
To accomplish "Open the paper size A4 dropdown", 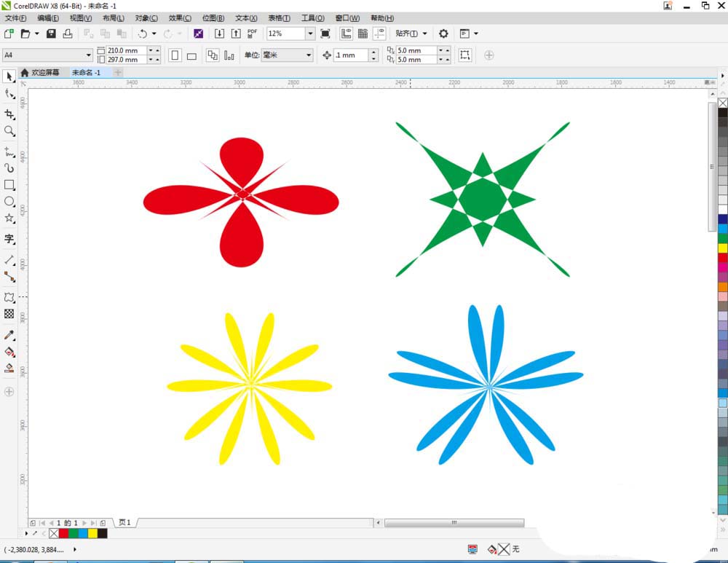I will pyautogui.click(x=89, y=55).
